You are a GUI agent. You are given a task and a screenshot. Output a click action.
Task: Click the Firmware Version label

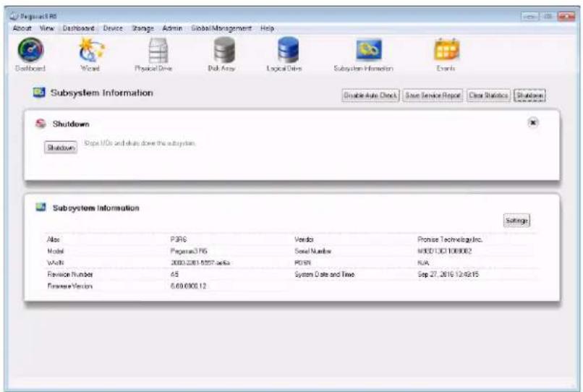(70, 286)
